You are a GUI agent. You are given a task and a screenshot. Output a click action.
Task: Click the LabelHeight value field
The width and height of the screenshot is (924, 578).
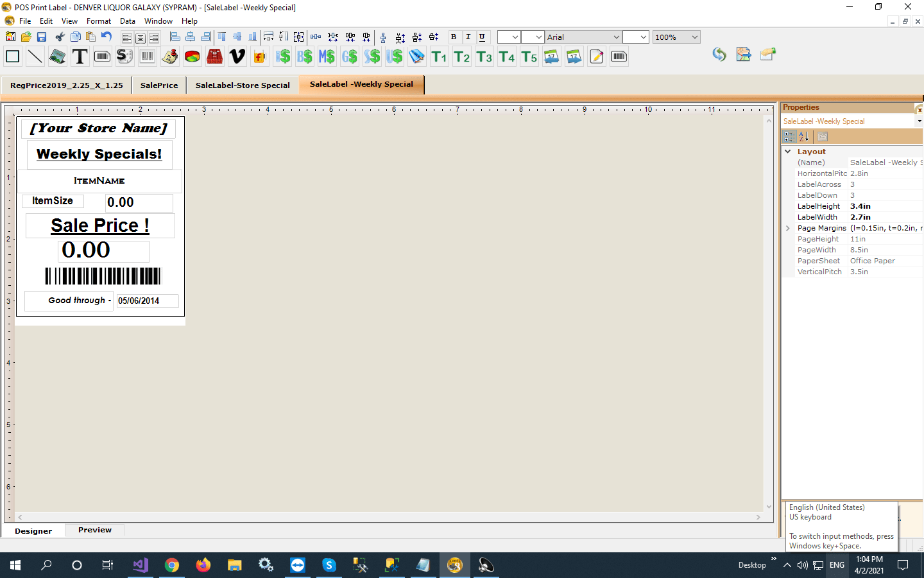pyautogui.click(x=884, y=206)
